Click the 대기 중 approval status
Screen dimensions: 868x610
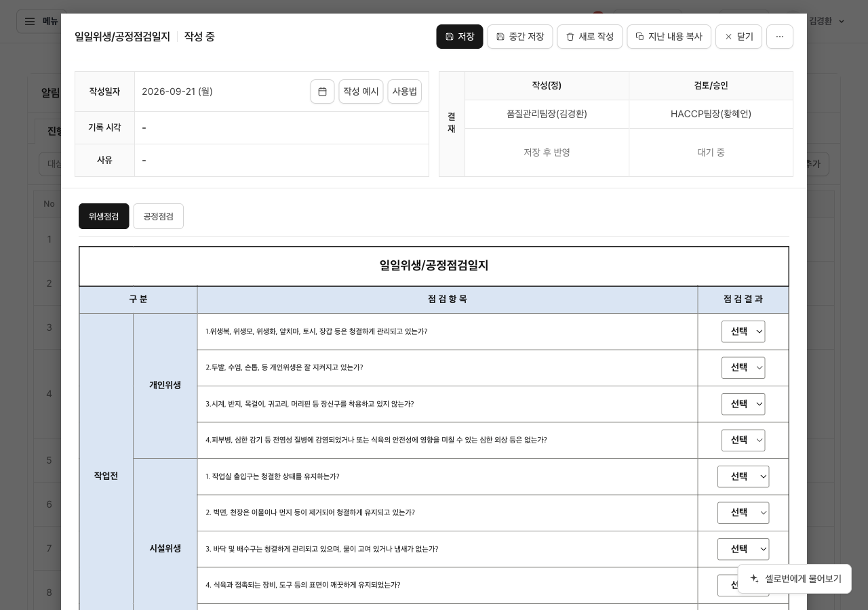tap(711, 152)
